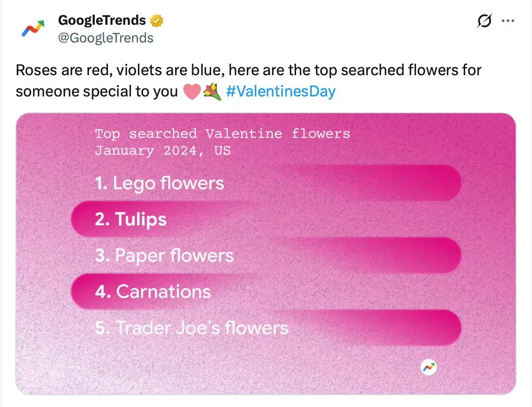
Task: Click the 'Top searched Valentine flowers' heading
Action: pos(222,134)
